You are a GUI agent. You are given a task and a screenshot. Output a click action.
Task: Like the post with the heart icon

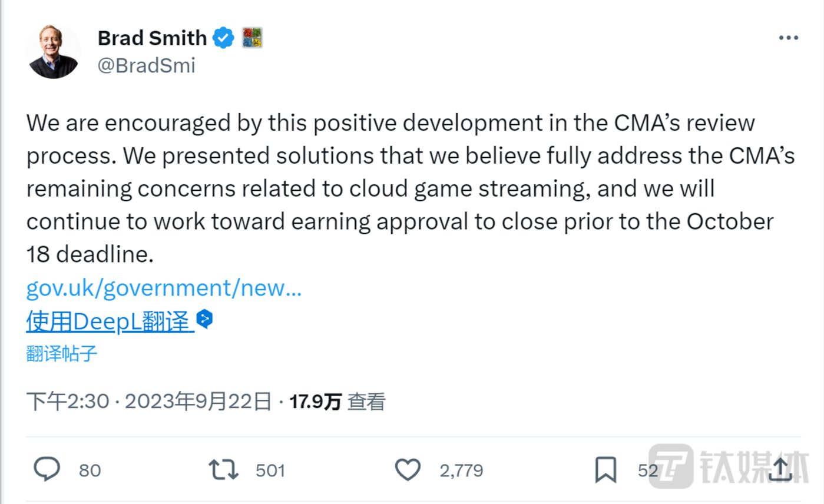(407, 470)
